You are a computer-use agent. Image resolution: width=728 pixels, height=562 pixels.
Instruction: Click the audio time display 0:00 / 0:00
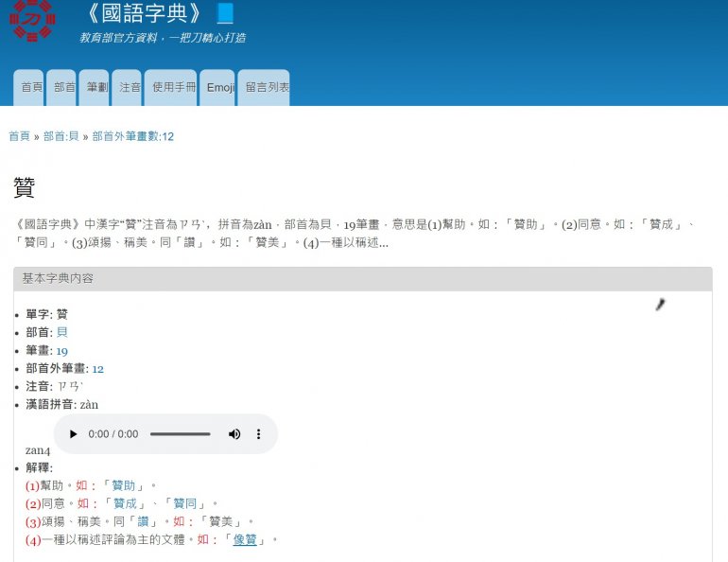(x=113, y=434)
